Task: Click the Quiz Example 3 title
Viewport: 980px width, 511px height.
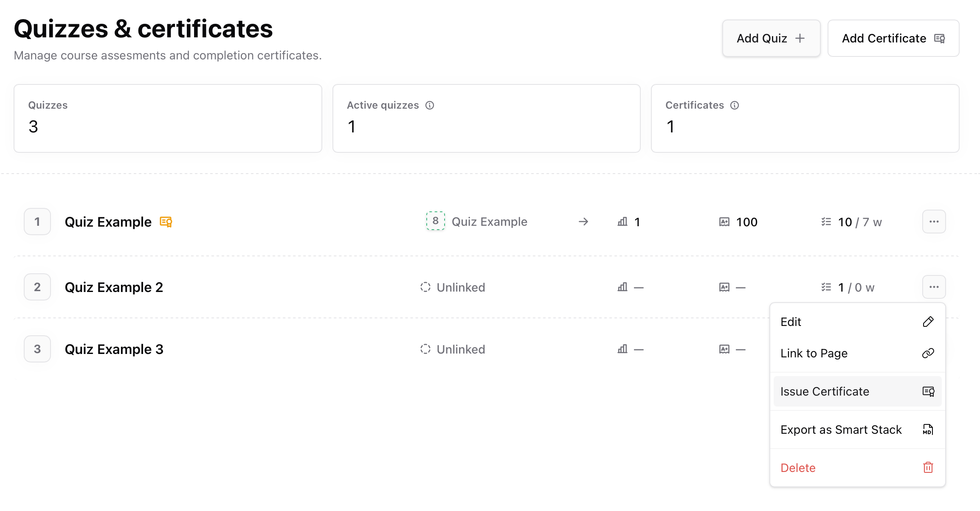Action: [114, 349]
